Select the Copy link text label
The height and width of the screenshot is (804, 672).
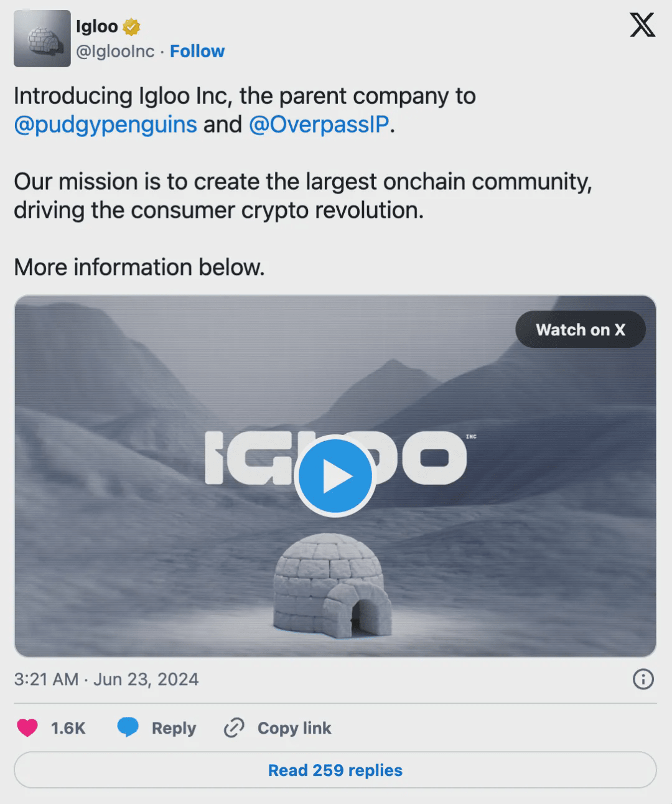pos(294,728)
